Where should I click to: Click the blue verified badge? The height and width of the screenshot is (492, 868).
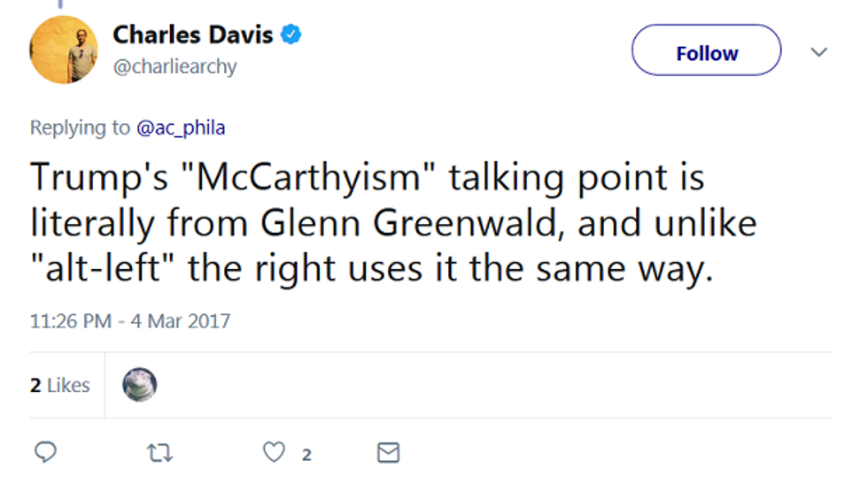coord(292,35)
